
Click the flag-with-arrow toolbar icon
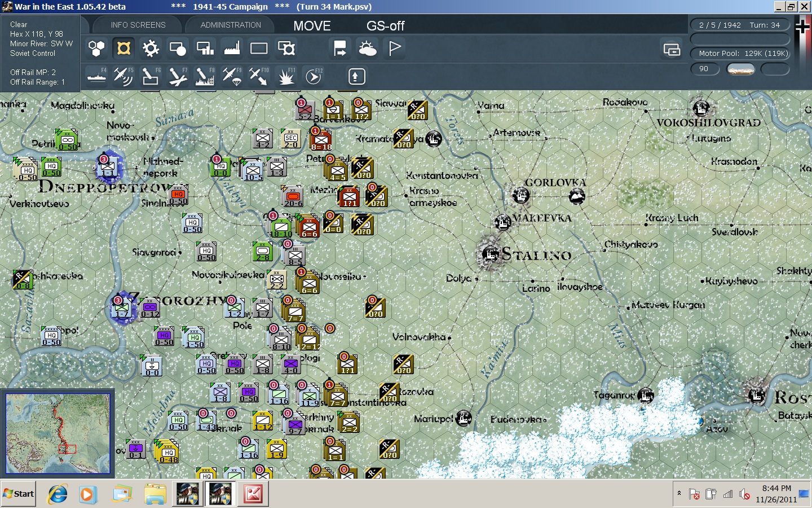[x=340, y=49]
